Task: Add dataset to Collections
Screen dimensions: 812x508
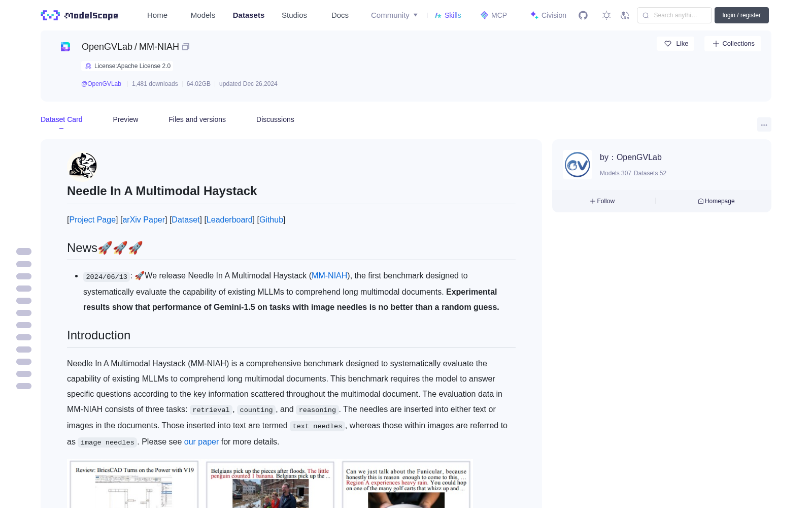Action: point(733,44)
